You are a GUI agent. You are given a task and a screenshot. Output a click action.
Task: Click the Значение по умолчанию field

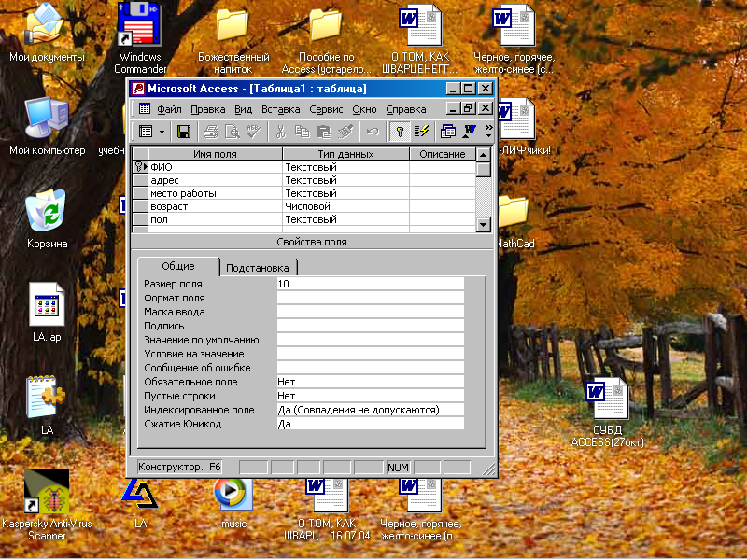pos(370,340)
